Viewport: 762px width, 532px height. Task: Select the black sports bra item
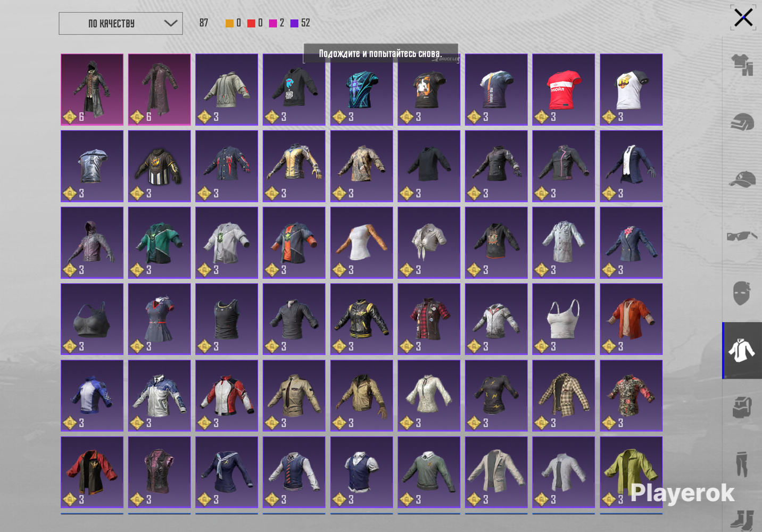pyautogui.click(x=92, y=319)
